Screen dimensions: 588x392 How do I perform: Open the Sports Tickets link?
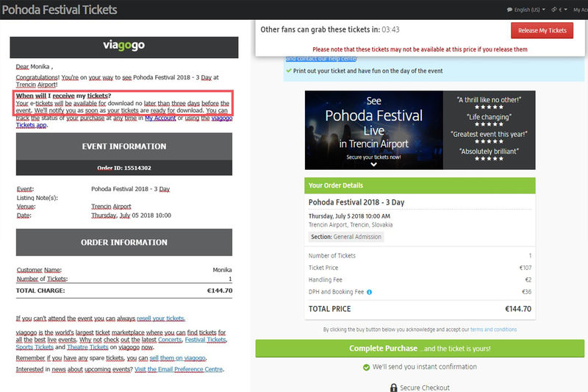35,347
